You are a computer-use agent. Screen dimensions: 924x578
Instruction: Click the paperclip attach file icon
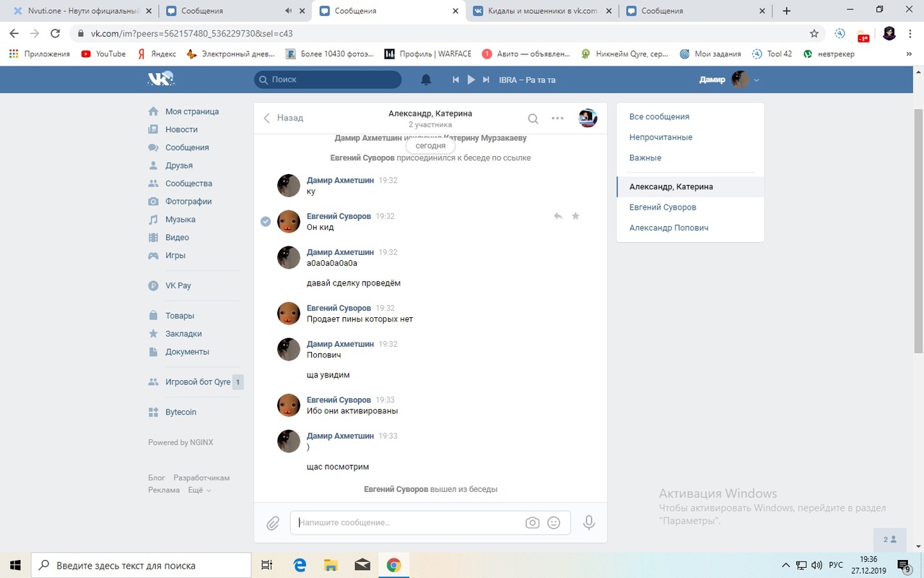(x=273, y=523)
